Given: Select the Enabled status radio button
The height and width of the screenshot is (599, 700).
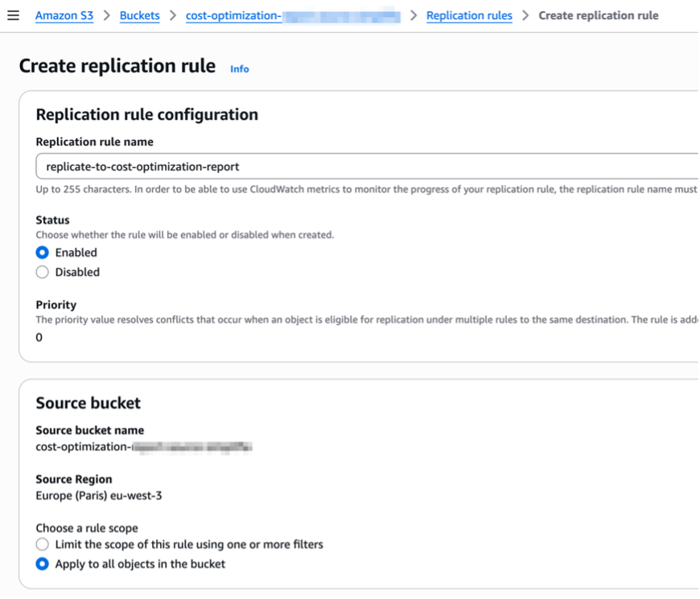Looking at the screenshot, I should pos(43,252).
